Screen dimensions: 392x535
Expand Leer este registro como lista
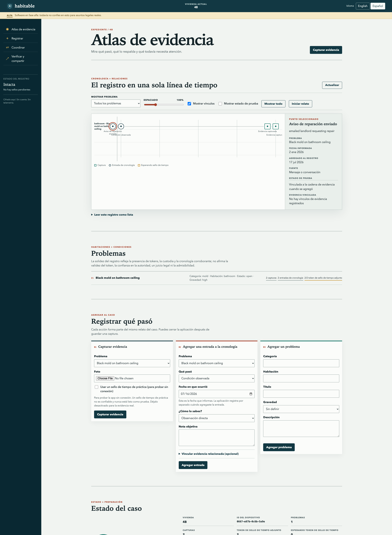pyautogui.click(x=112, y=215)
